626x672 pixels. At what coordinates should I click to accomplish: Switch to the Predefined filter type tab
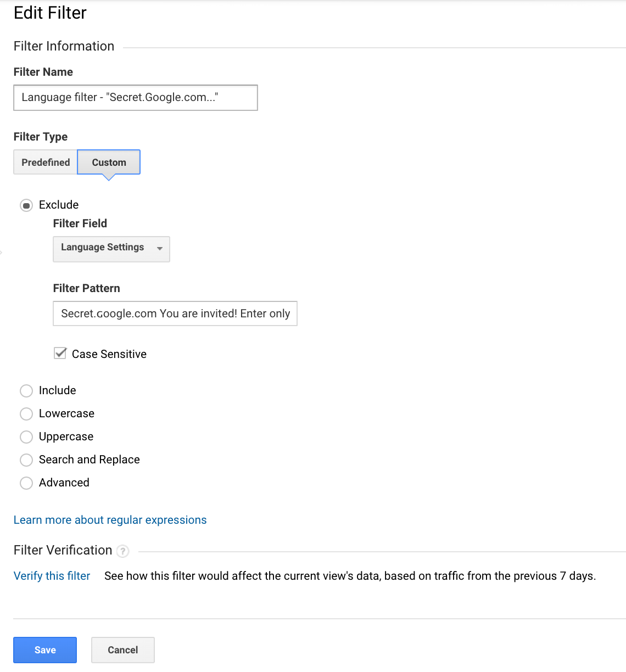pos(46,162)
